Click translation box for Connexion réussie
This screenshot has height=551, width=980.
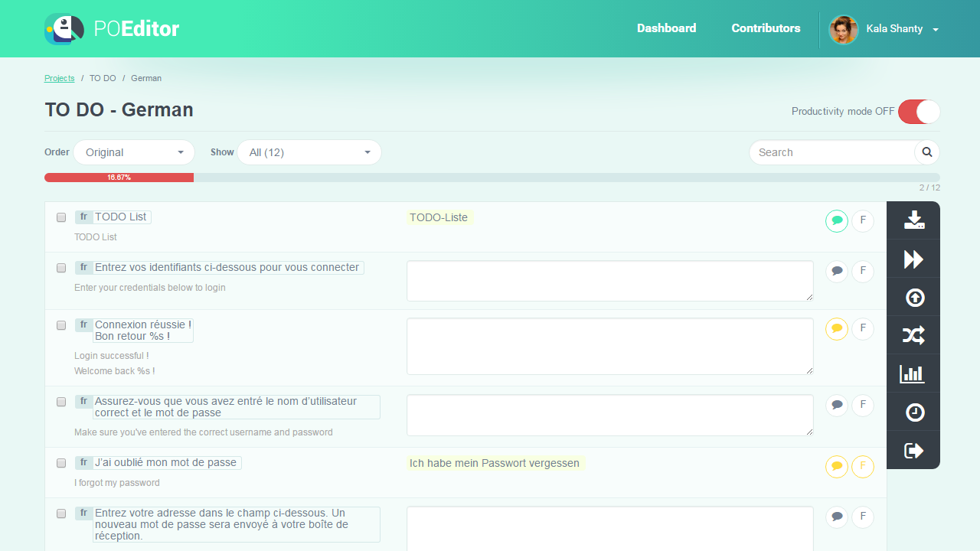(x=610, y=347)
